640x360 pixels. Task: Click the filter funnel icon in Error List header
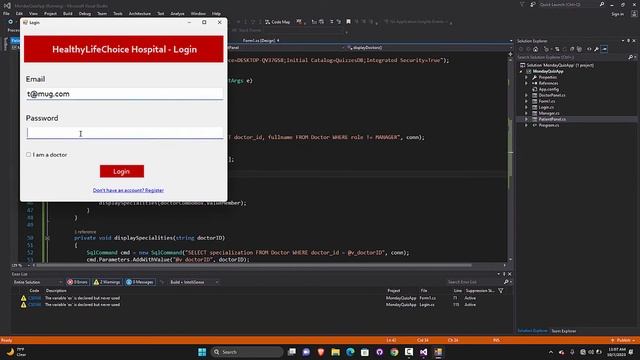(x=501, y=291)
